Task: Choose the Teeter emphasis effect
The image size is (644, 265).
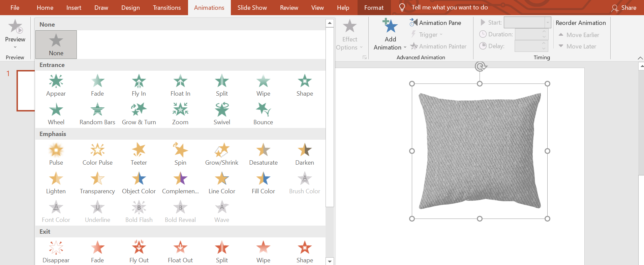Action: tap(139, 154)
